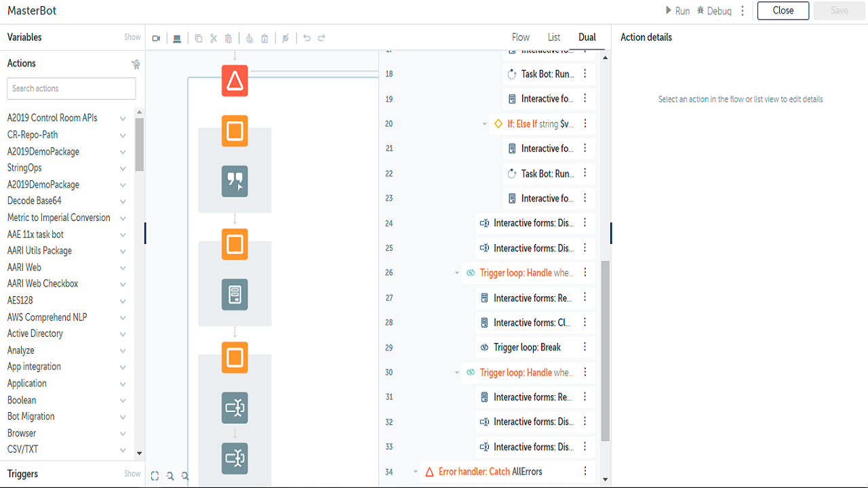Select the Error handler: Catch AllErrors row
The image size is (868, 488).
click(x=508, y=472)
